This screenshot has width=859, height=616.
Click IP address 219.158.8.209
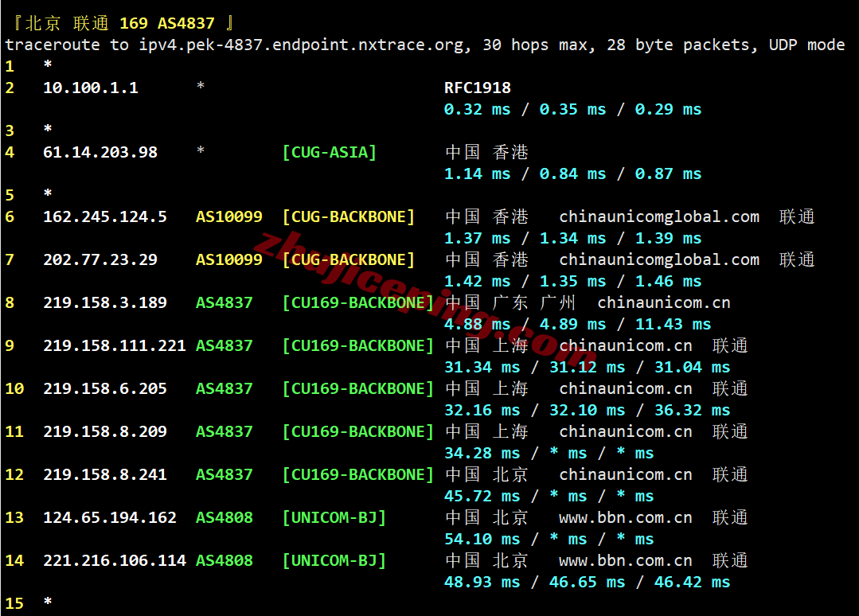[105, 431]
